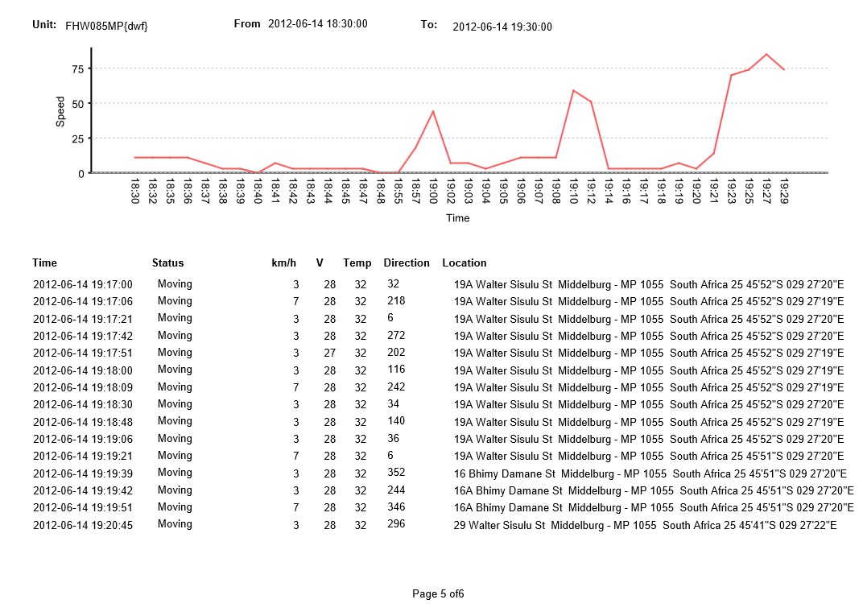863x616 pixels.
Task: Click the 19:00 label on time axis
Action: [x=434, y=191]
